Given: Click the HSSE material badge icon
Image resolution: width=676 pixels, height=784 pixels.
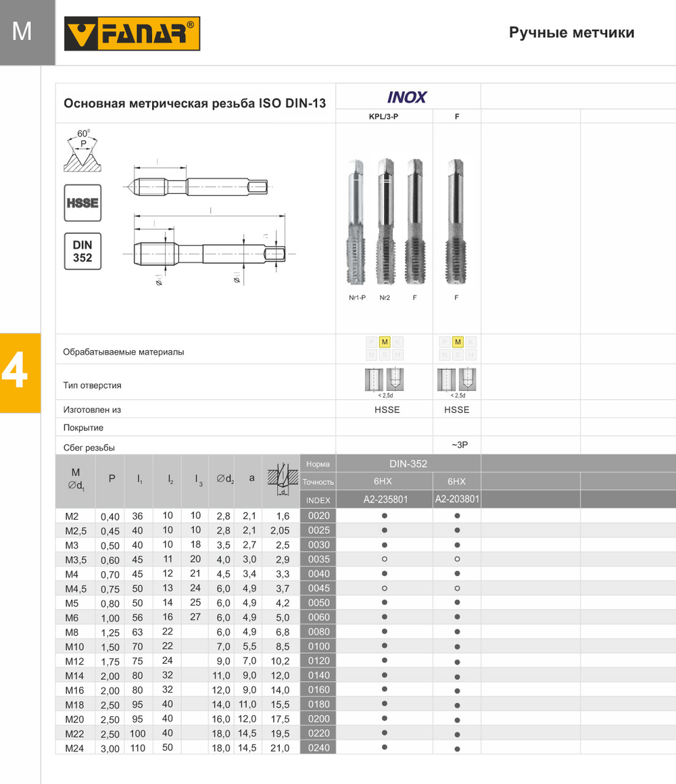Looking at the screenshot, I should point(82,203).
